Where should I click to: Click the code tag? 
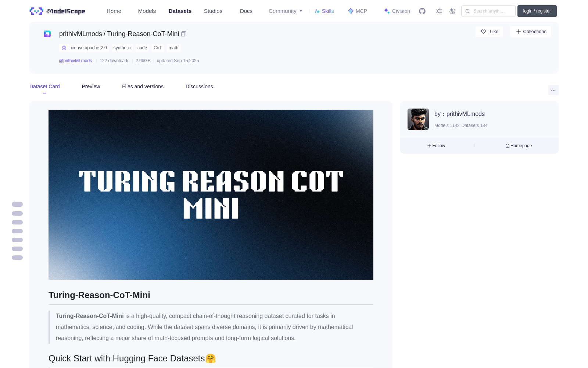pos(142,48)
